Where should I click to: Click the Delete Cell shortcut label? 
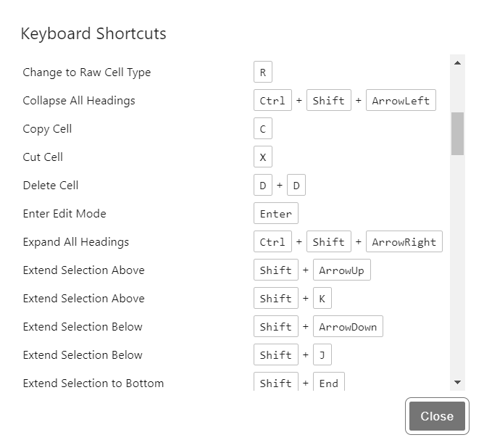click(51, 186)
